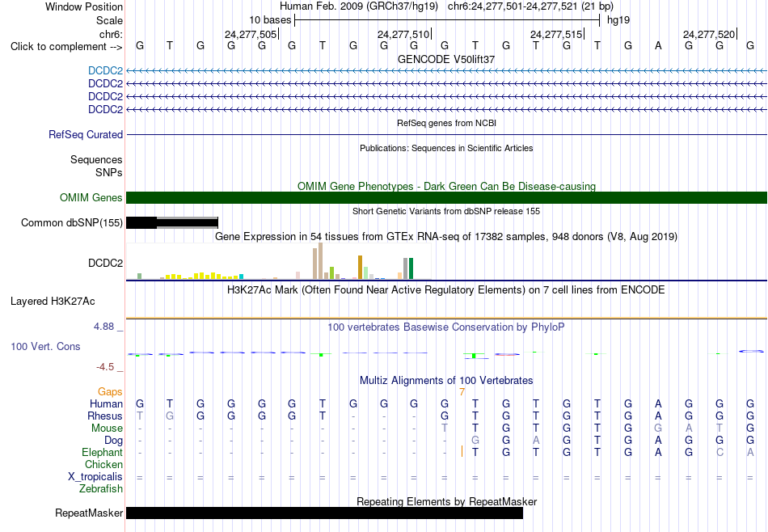Viewport: 768px width, 532px height.
Task: Select the black dbSNP variant item
Action: click(172, 223)
